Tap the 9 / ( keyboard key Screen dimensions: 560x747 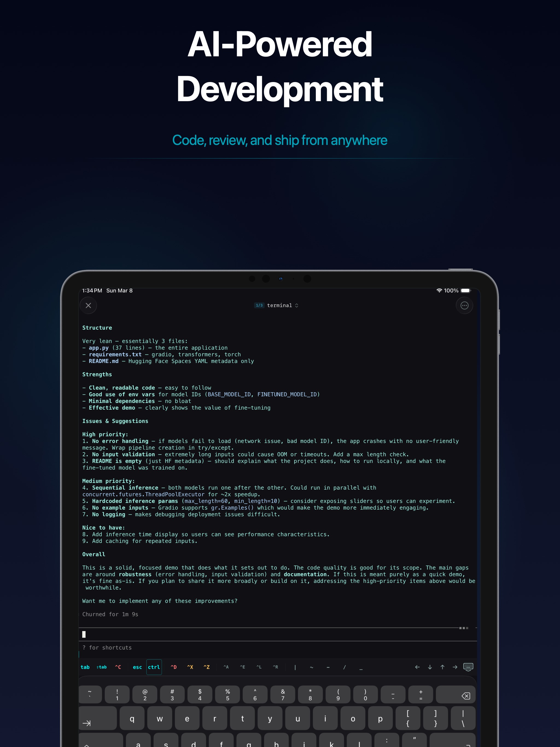(338, 694)
